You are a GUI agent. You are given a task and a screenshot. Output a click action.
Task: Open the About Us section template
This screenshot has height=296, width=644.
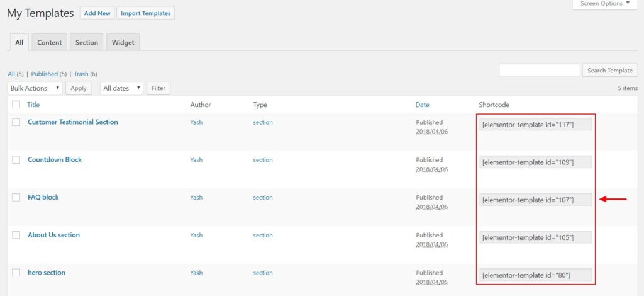(54, 235)
